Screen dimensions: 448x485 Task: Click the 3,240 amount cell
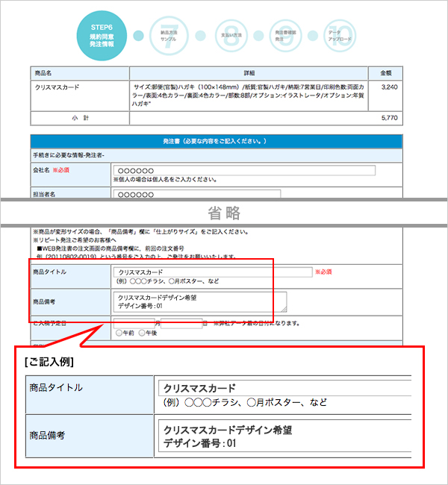pos(386,96)
